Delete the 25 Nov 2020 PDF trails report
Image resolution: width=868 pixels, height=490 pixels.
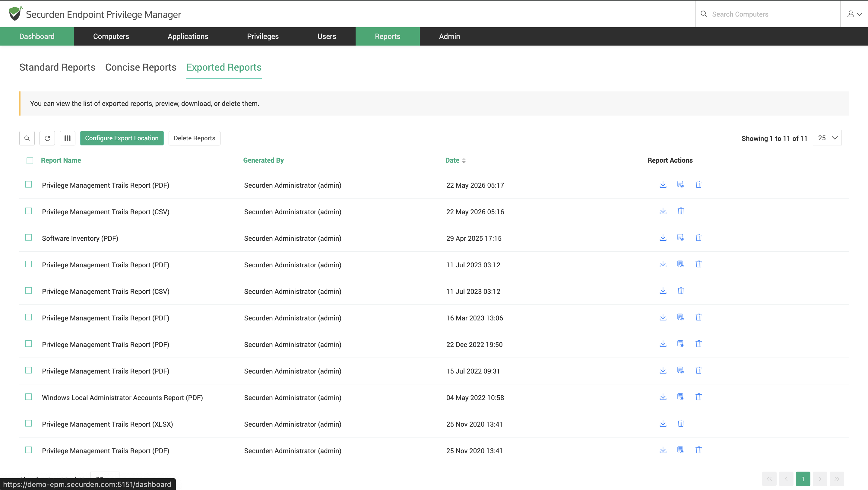click(x=699, y=450)
